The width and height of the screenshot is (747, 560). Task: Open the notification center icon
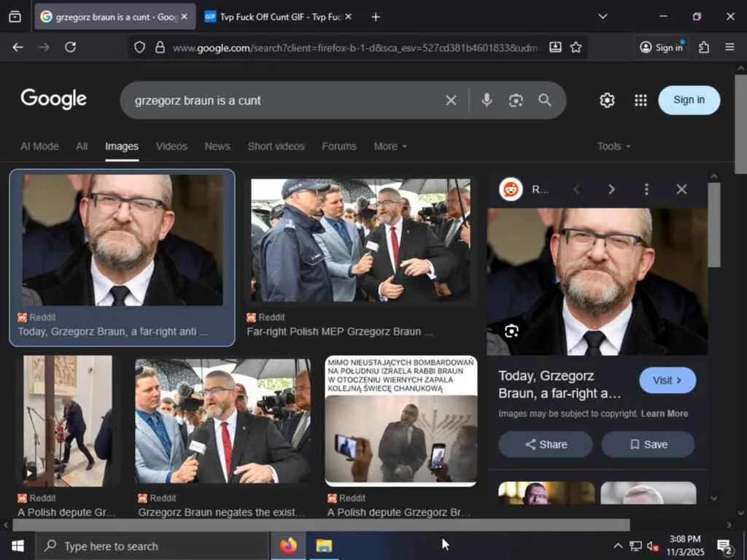point(724,547)
